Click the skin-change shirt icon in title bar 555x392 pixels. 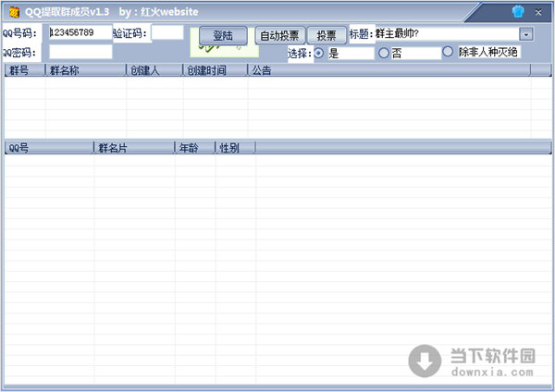tap(518, 12)
